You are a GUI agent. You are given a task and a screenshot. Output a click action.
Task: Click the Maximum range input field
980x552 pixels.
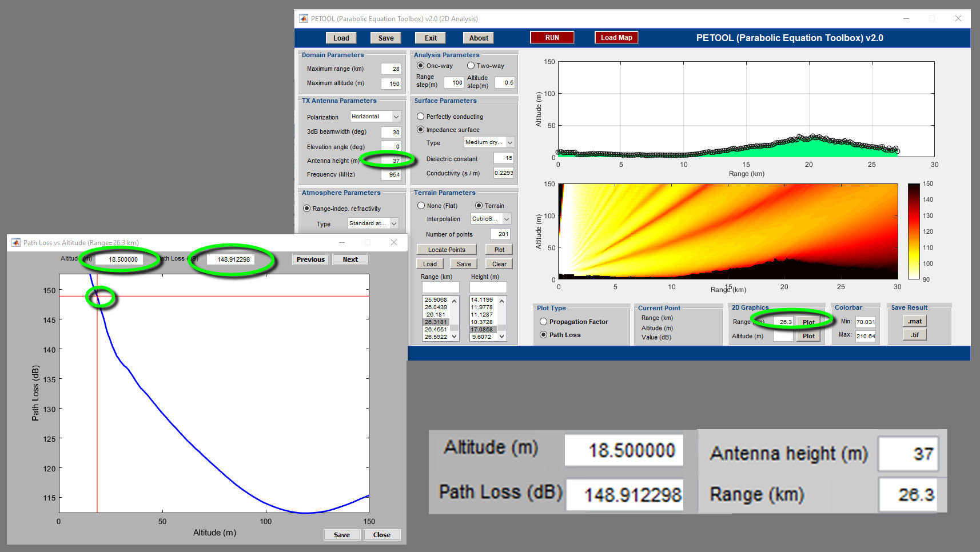[x=391, y=69]
